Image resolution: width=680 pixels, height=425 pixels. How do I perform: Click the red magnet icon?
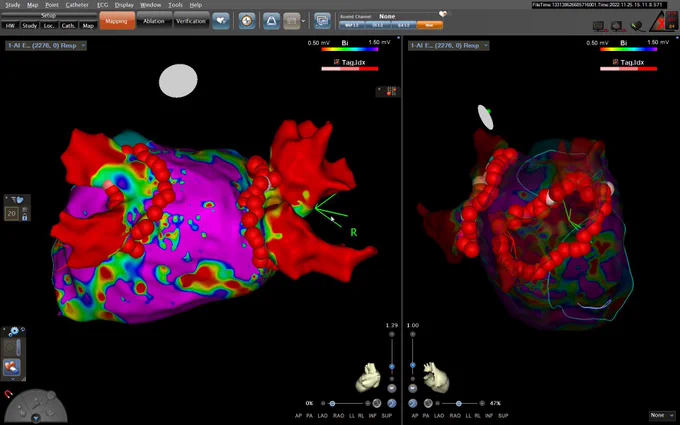point(8,394)
